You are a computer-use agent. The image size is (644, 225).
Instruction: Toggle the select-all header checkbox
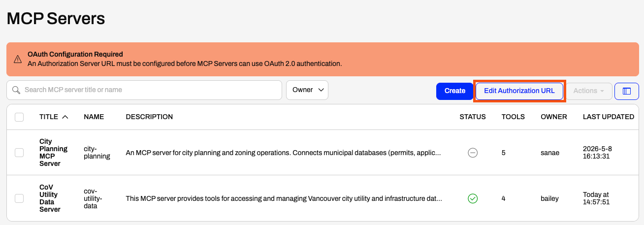click(x=19, y=117)
